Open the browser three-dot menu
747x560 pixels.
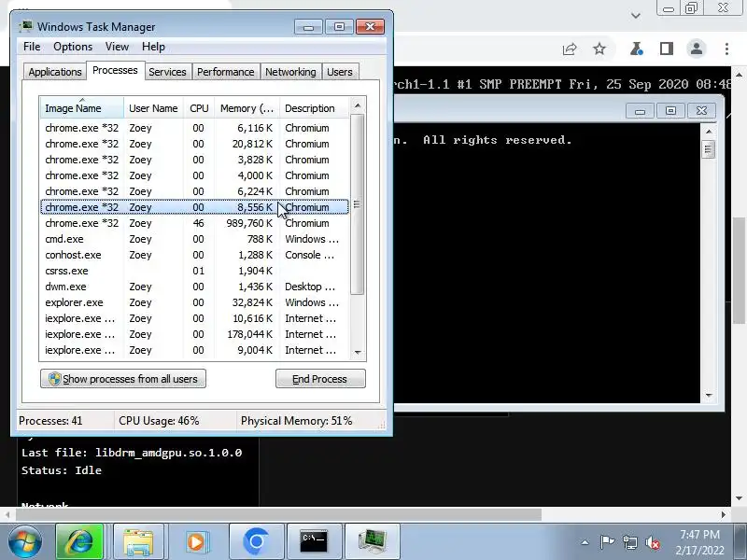click(726, 49)
